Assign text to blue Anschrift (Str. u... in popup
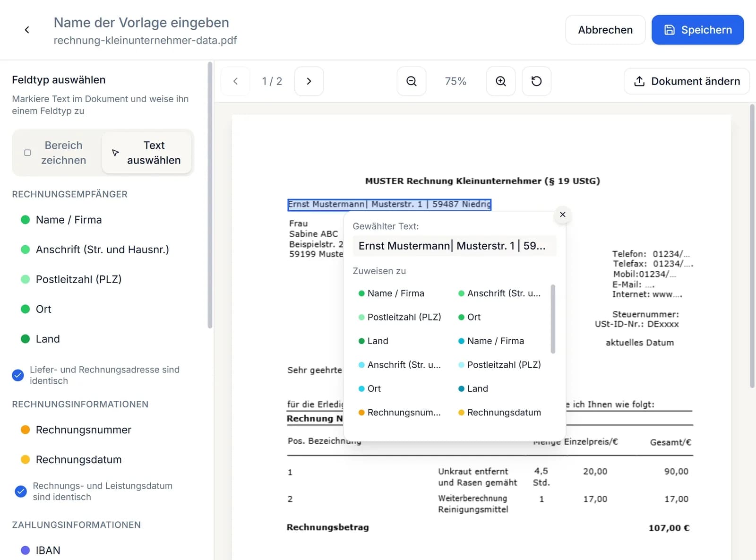The width and height of the screenshot is (756, 560). [400, 365]
